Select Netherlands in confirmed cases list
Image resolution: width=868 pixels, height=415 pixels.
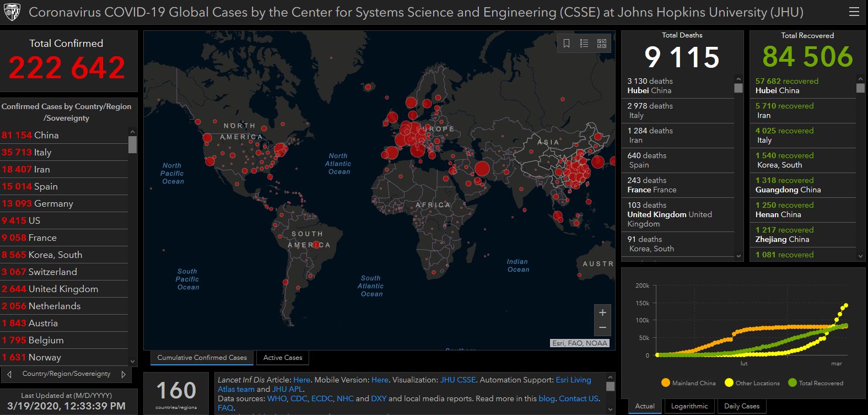[x=64, y=306]
